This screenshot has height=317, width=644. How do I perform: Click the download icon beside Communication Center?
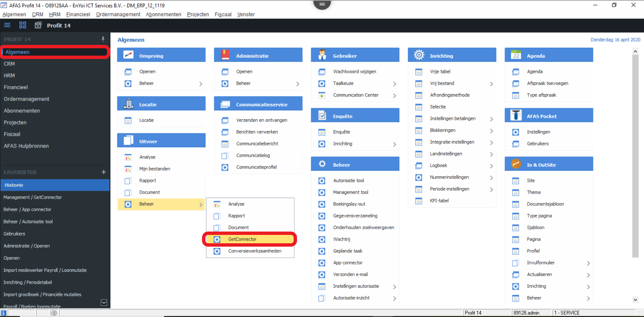pyautogui.click(x=321, y=95)
